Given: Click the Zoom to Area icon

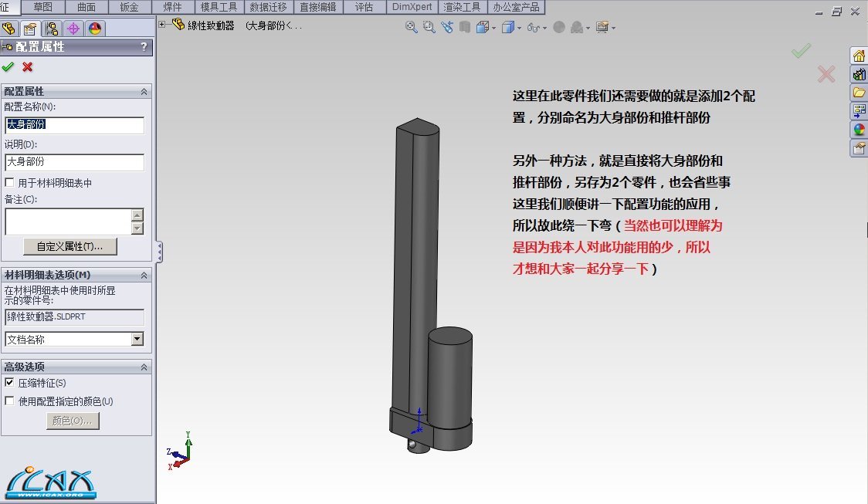Looking at the screenshot, I should pyautogui.click(x=429, y=27).
